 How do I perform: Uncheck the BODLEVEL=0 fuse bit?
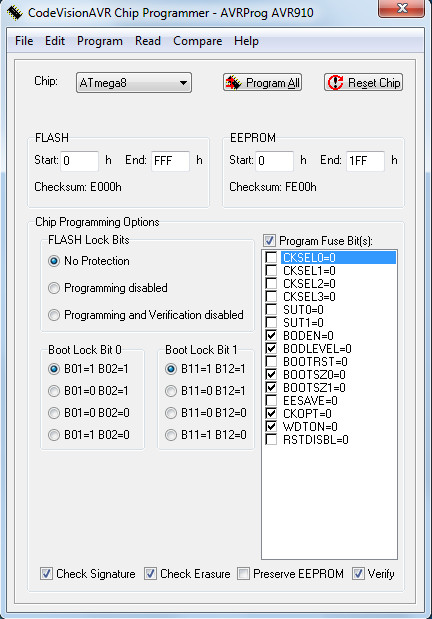271,349
